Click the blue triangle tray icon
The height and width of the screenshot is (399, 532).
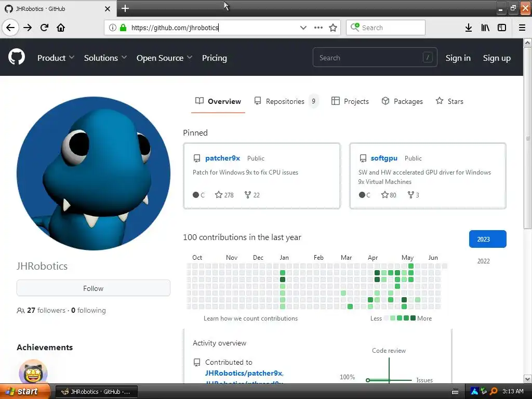(474, 392)
